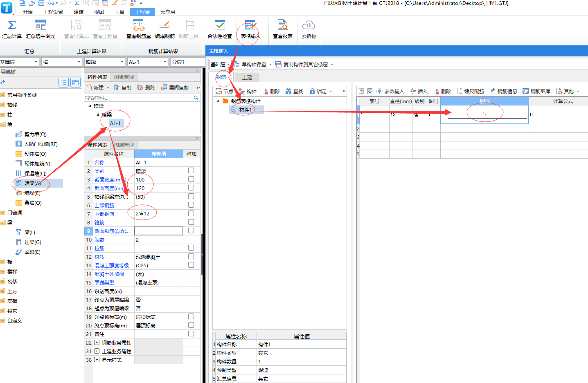This screenshot has height=383, width=588.
Task: Tick 附加 checkbox for 上部钢筋 row
Action: click(191, 205)
